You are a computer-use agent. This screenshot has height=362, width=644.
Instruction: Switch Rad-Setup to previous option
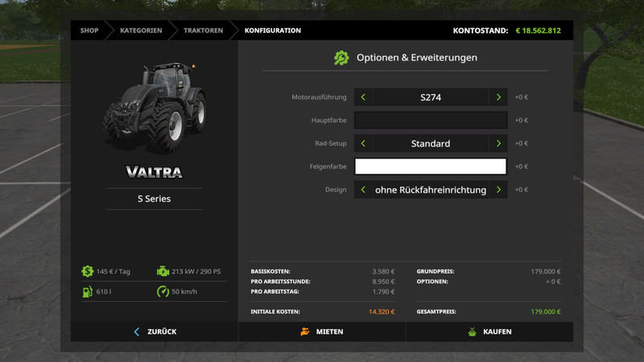pyautogui.click(x=363, y=144)
